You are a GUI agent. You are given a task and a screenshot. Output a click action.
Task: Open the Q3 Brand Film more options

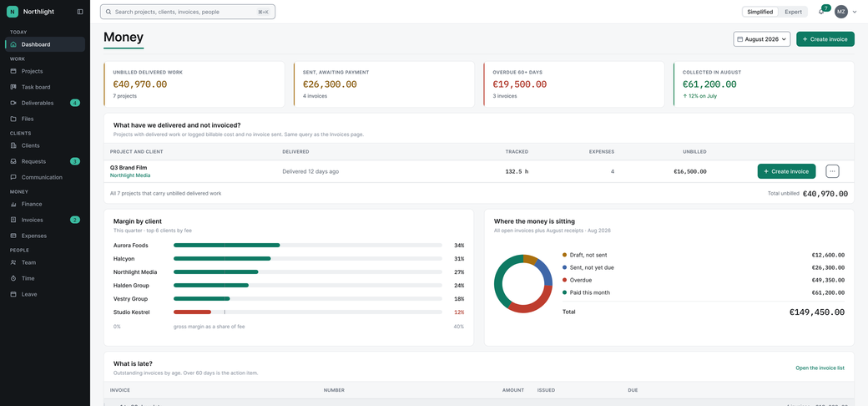tap(832, 171)
